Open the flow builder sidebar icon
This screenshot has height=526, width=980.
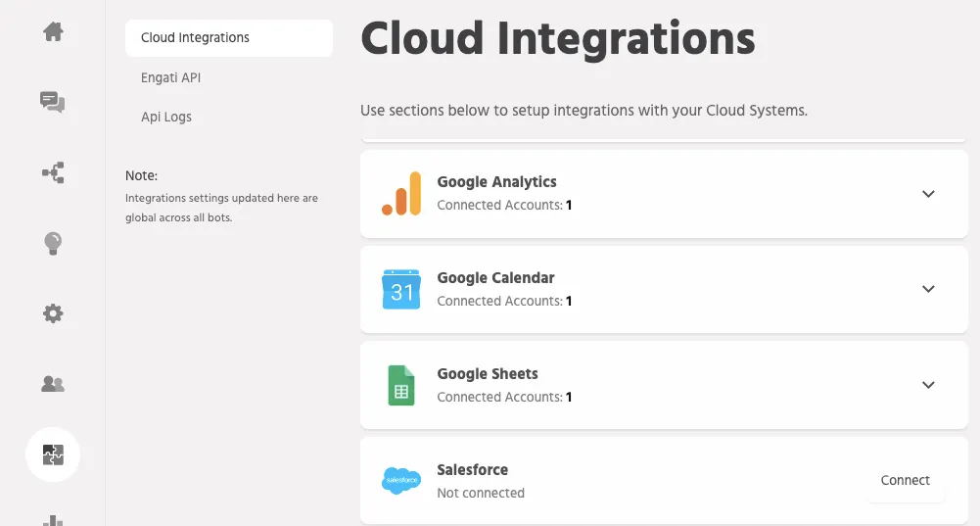[x=53, y=172]
